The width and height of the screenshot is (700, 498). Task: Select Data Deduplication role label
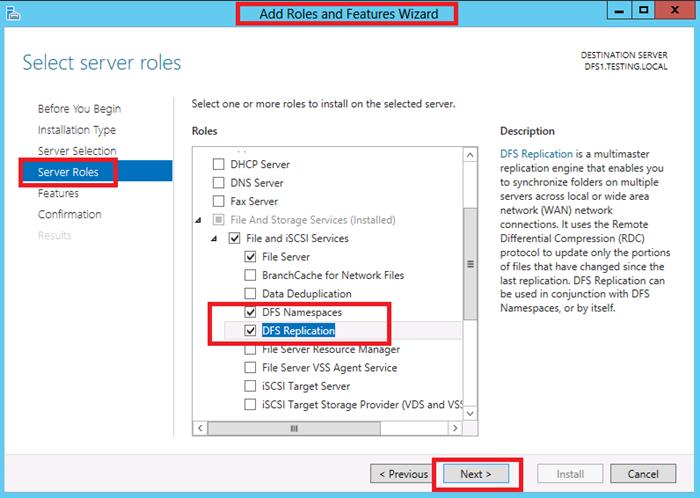point(307,294)
